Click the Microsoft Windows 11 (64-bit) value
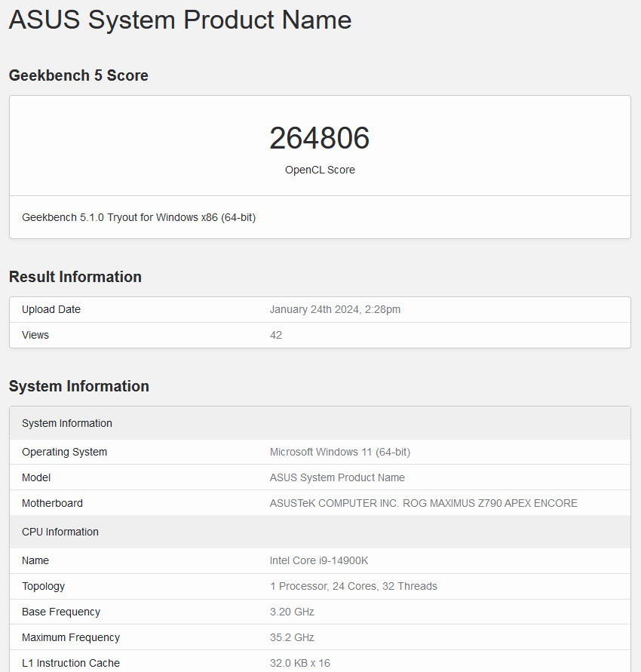Viewport: 641px width, 672px height. [x=340, y=452]
